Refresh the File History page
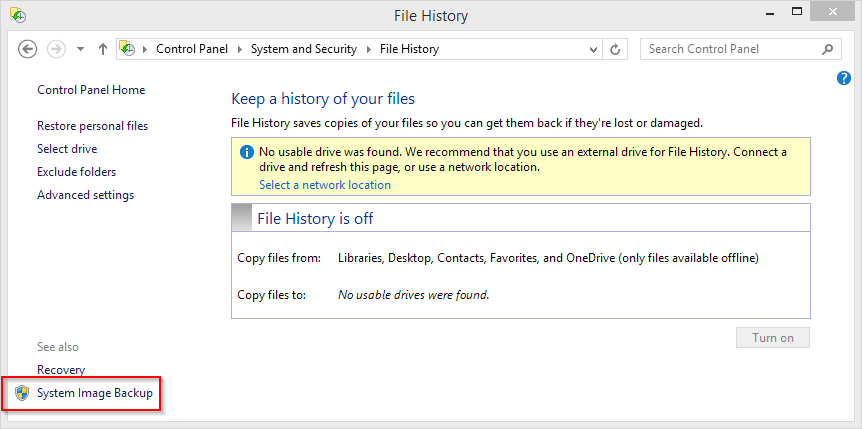Viewport: 862px width, 429px height. [x=616, y=49]
